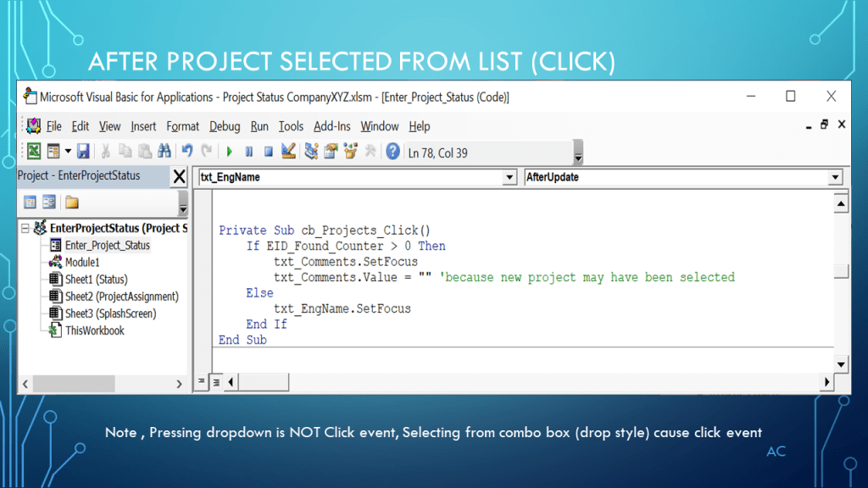Toggle Design Mode icon in toolbar
Viewport: 868px width, 488px height.
click(x=288, y=152)
